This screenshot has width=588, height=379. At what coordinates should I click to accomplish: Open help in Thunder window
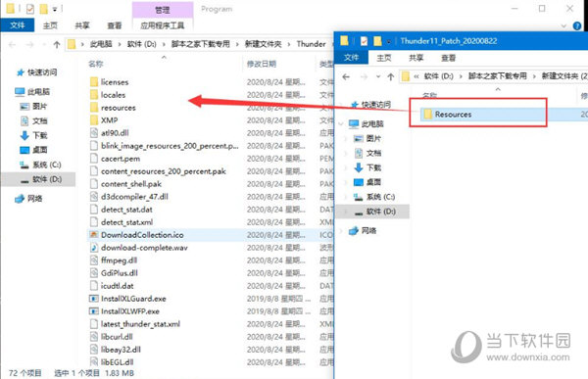coord(577,25)
